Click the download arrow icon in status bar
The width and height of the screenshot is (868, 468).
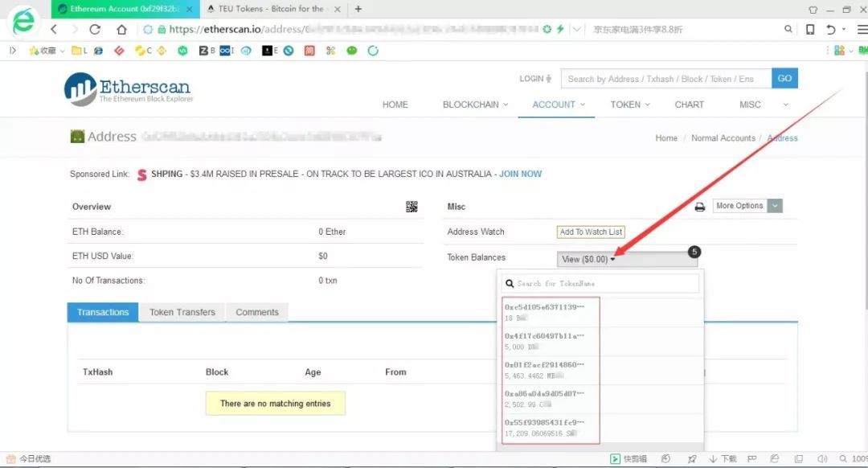[x=712, y=459]
